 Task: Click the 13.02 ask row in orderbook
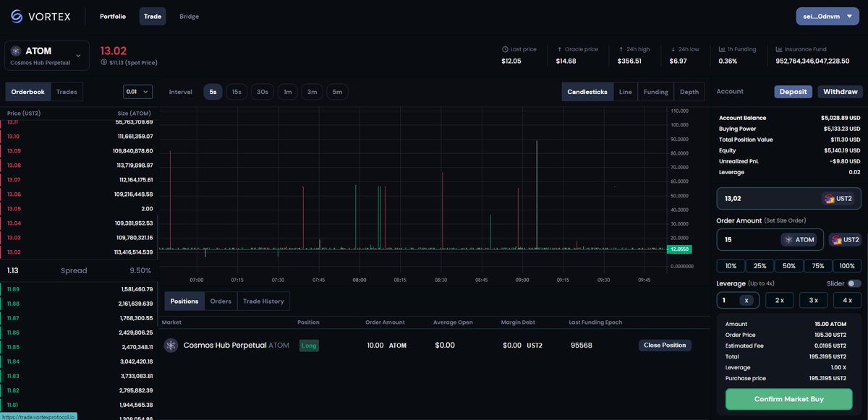point(77,252)
